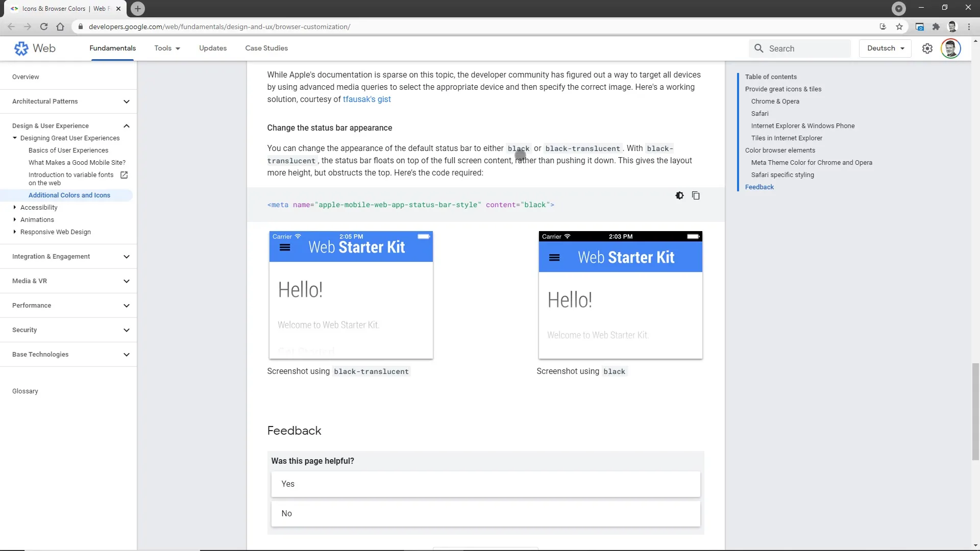Open Basics of User Experiences page
This screenshot has height=551, width=980.
68,151
